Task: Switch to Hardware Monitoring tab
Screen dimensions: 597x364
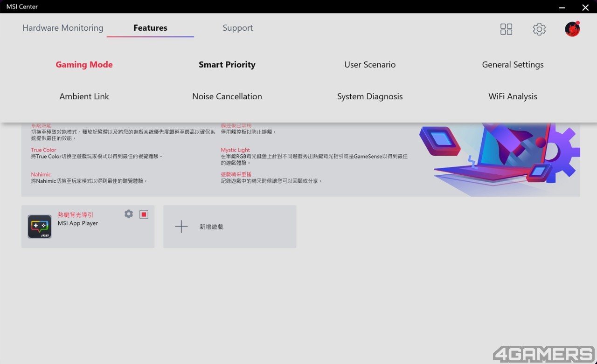Action: 63,28
